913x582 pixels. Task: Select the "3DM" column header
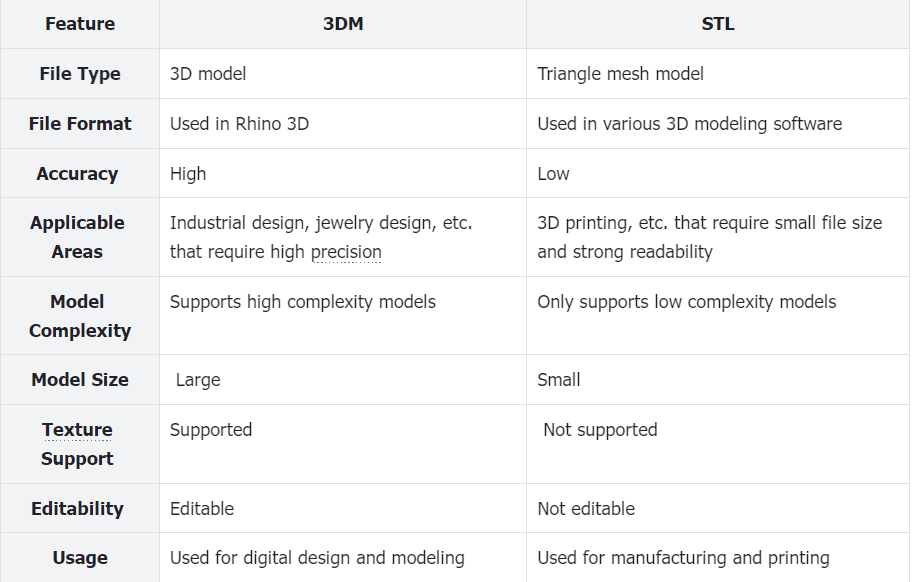[343, 24]
